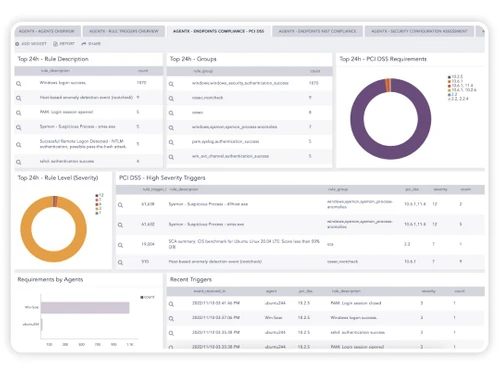Click magnifier for Sysmon dllhost.exe high severity trigger
The width and height of the screenshot is (500, 375).
pos(120,205)
